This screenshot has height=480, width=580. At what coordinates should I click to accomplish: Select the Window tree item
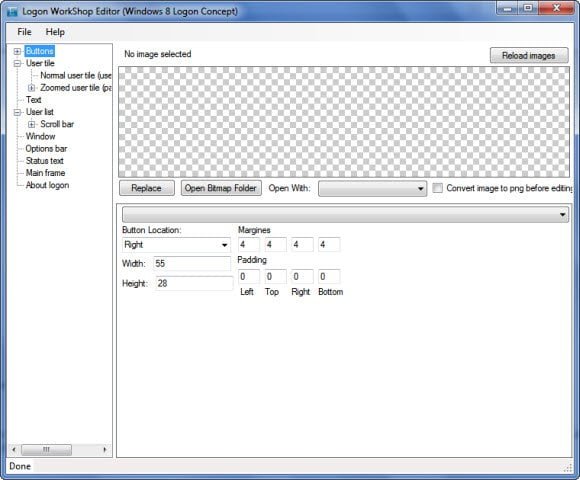[x=40, y=136]
